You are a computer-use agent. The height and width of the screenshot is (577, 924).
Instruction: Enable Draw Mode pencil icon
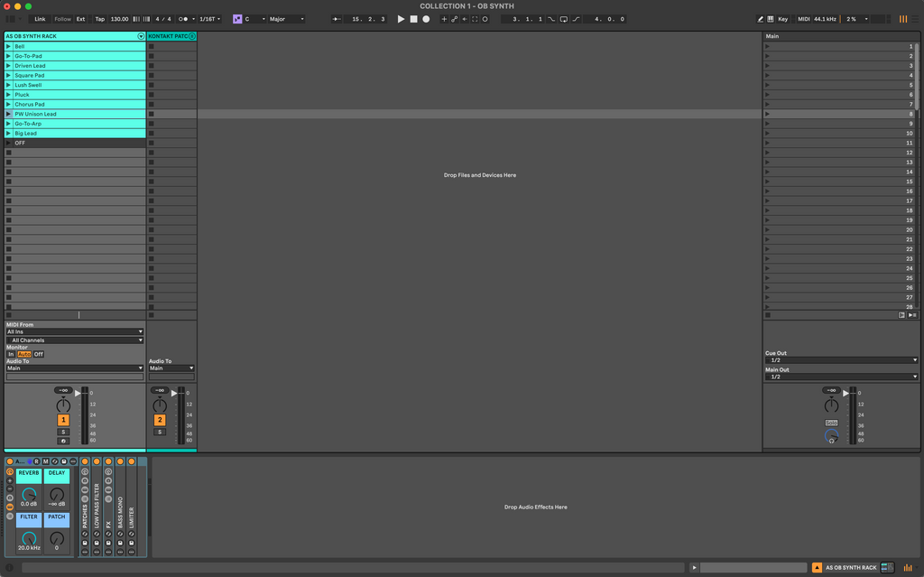760,19
